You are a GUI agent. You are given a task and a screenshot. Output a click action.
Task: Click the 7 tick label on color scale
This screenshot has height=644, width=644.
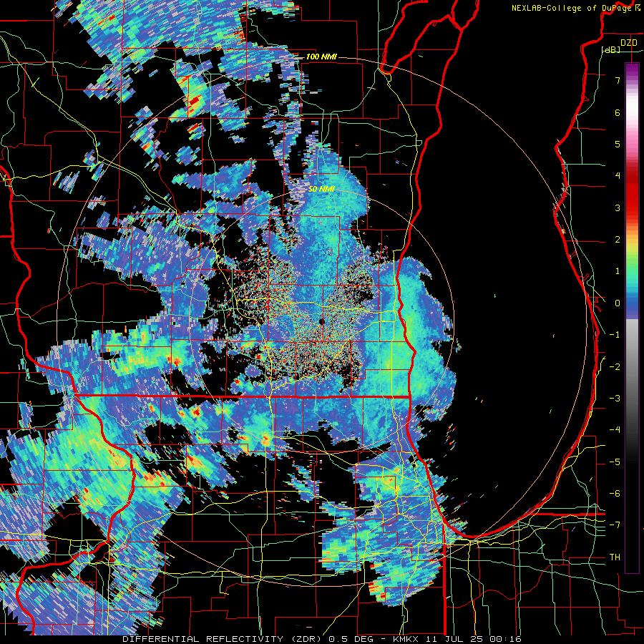coord(618,80)
